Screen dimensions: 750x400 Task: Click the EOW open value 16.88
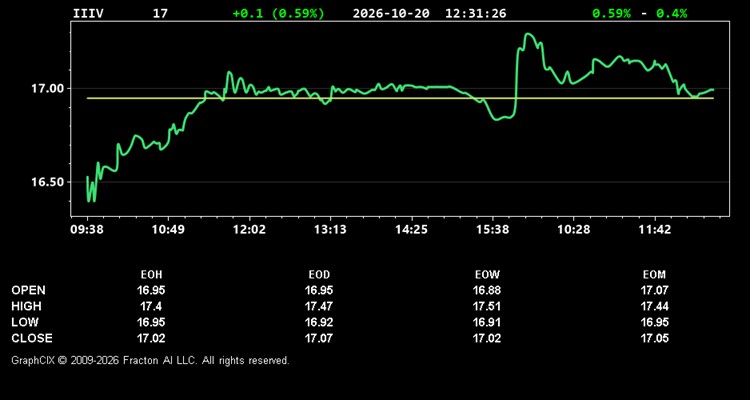click(x=487, y=290)
